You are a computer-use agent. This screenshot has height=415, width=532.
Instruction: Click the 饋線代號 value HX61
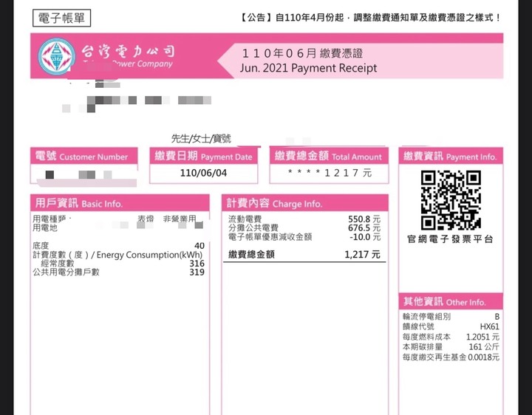pyautogui.click(x=490, y=326)
